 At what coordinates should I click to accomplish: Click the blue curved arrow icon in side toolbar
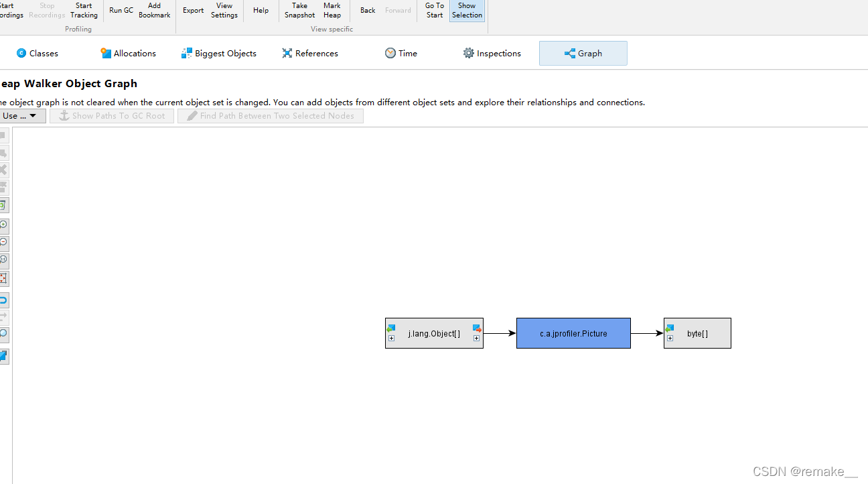[x=3, y=300]
